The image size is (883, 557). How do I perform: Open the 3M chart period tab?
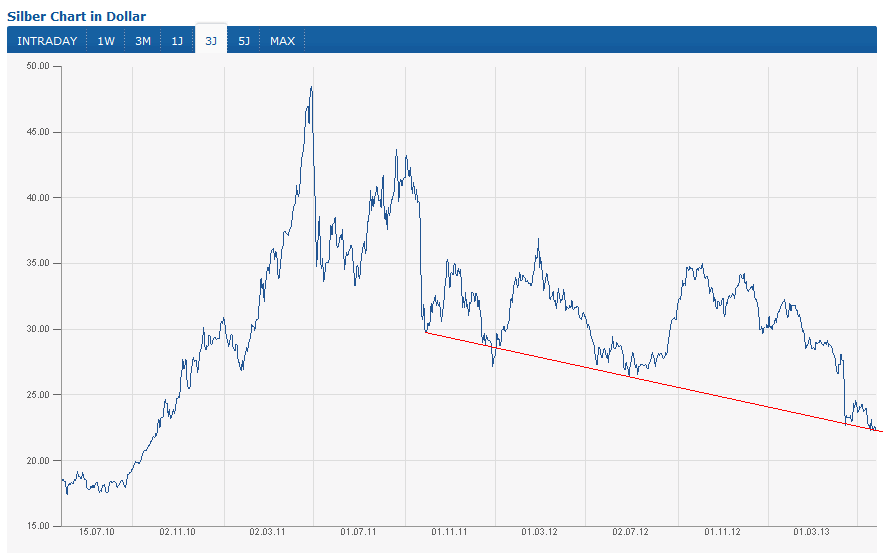[x=143, y=41]
